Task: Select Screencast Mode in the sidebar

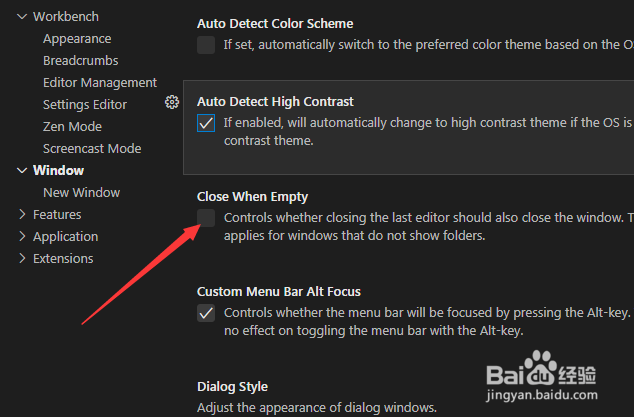Action: click(x=92, y=149)
